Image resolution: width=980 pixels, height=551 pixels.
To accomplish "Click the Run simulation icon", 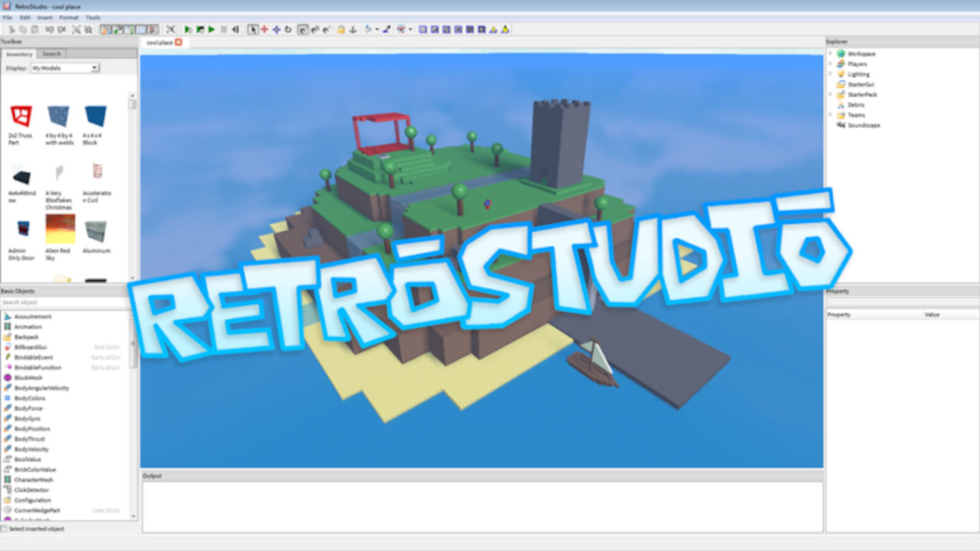I will point(211,29).
